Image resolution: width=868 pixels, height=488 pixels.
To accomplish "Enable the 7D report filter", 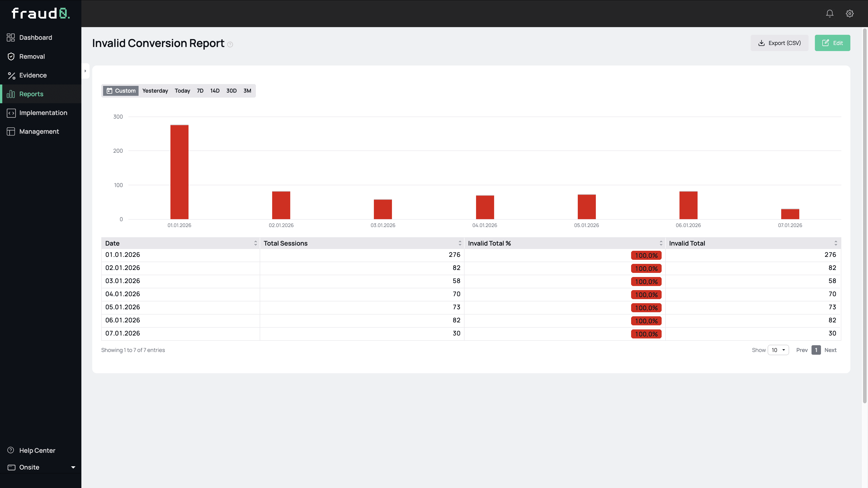I will tap(200, 91).
